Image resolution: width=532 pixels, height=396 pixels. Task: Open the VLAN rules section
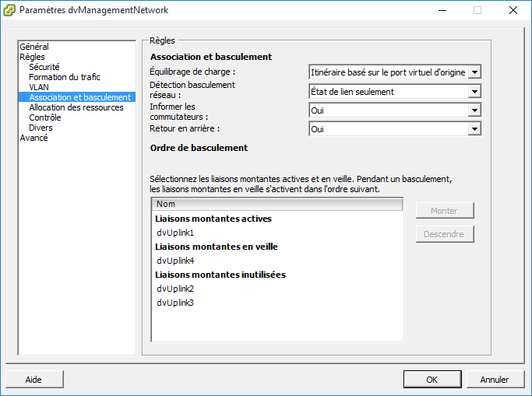point(39,87)
